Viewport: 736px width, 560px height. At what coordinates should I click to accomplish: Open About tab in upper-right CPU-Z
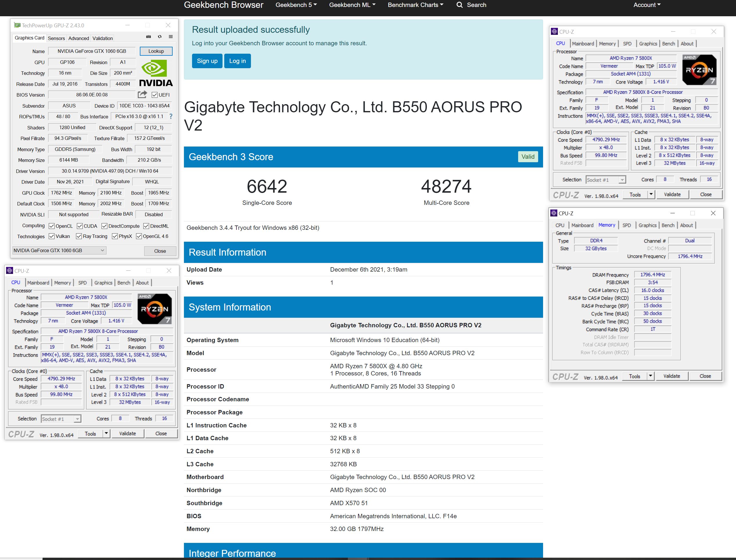point(687,44)
